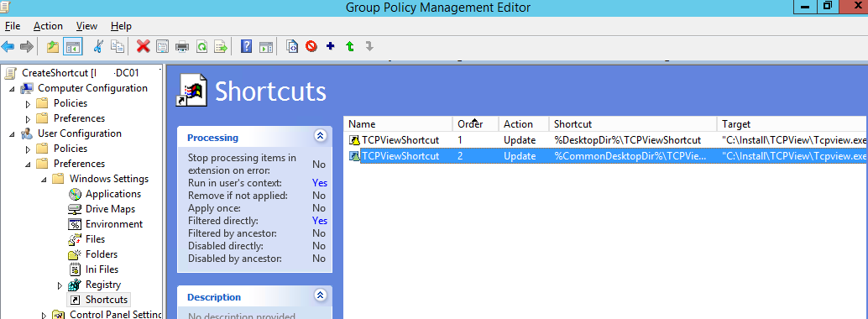Click the blue plus New item icon
Screen dimensions: 868x319
331,46
